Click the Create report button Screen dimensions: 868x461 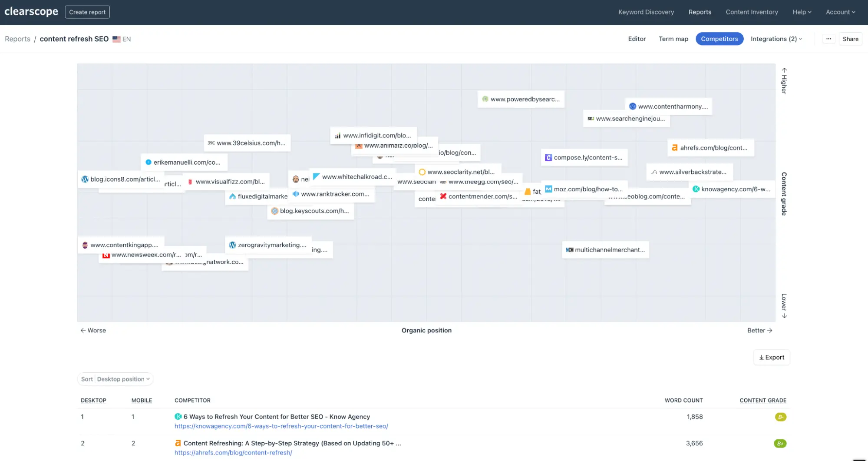pyautogui.click(x=87, y=12)
